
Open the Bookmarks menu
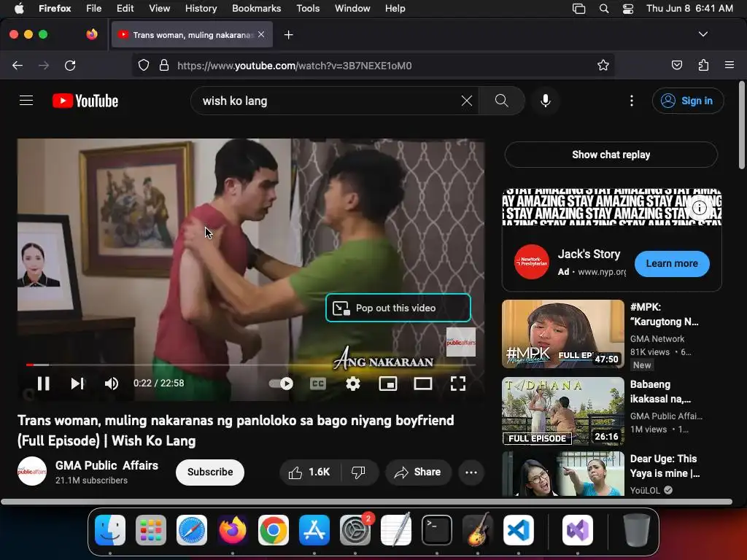[x=256, y=8]
